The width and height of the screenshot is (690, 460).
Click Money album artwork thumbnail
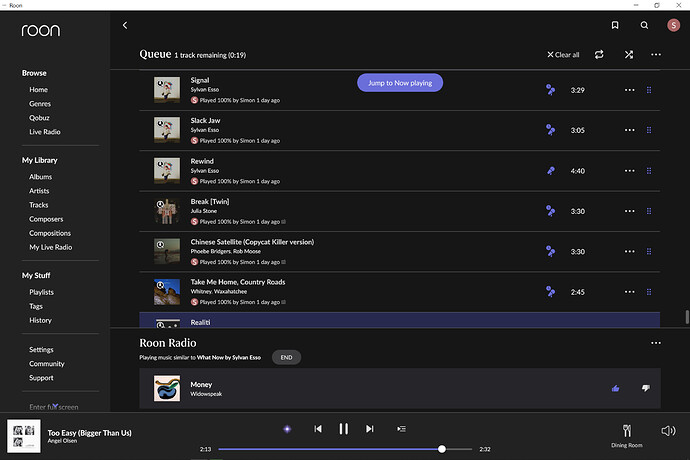[167, 388]
